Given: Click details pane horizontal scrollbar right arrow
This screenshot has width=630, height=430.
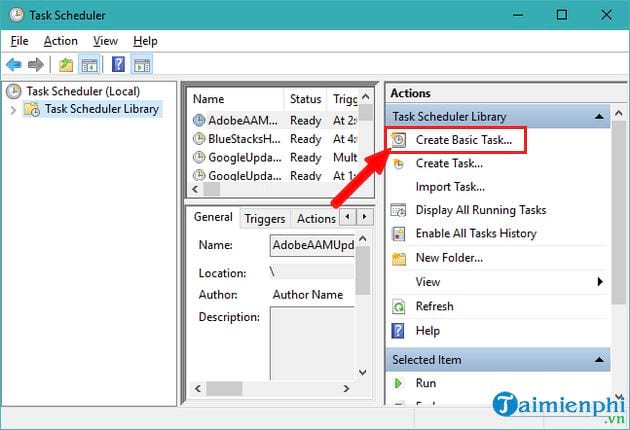Looking at the screenshot, I should [346, 389].
